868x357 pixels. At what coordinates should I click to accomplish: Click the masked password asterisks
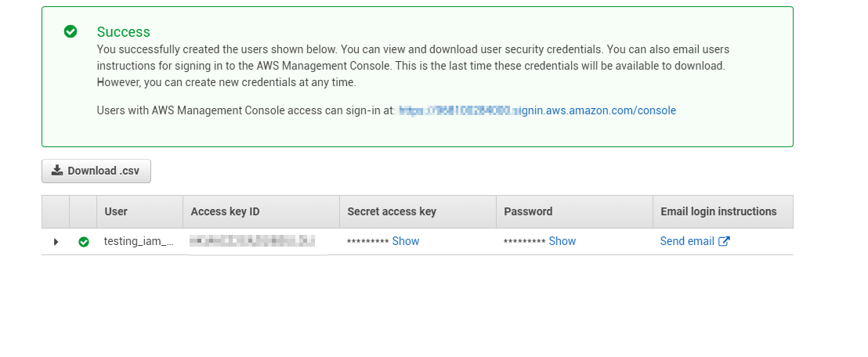[524, 242]
